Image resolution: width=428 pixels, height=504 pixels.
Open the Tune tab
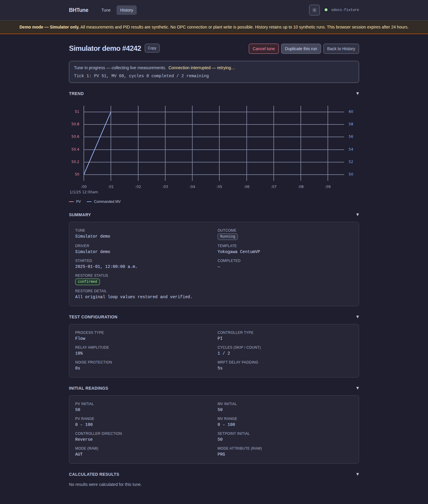pos(106,10)
